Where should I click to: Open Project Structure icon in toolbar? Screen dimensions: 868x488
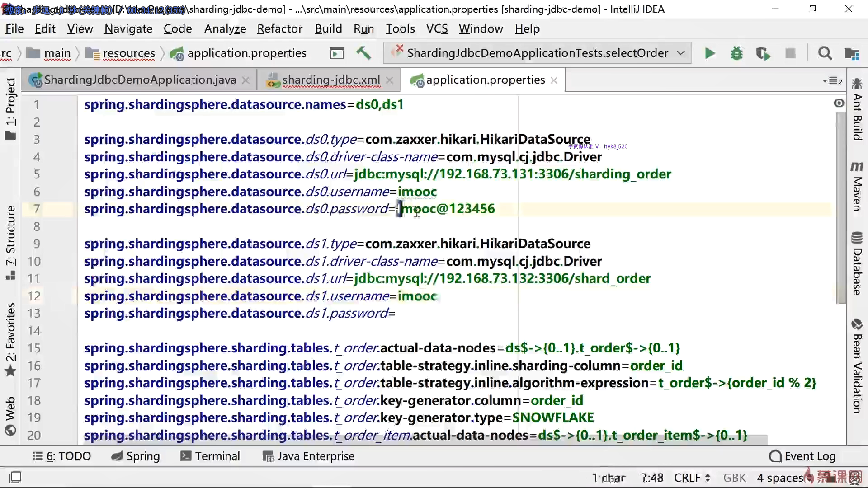point(852,53)
